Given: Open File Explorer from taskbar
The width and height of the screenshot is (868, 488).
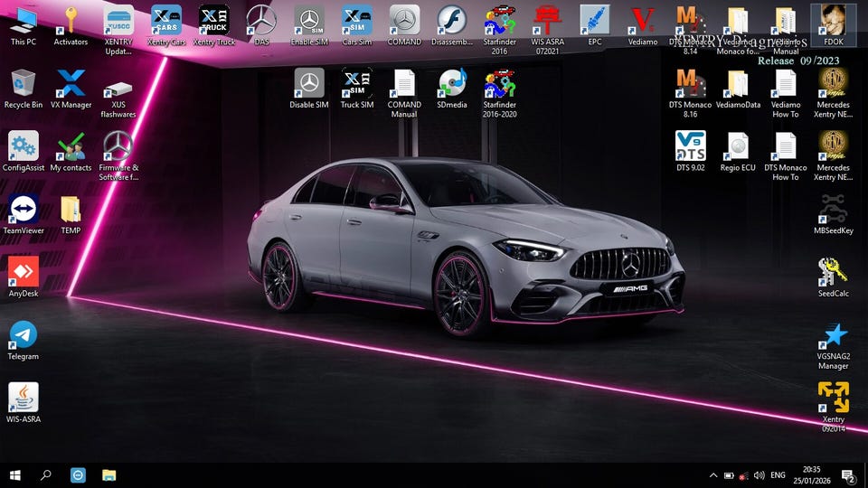Looking at the screenshot, I should coord(109,475).
